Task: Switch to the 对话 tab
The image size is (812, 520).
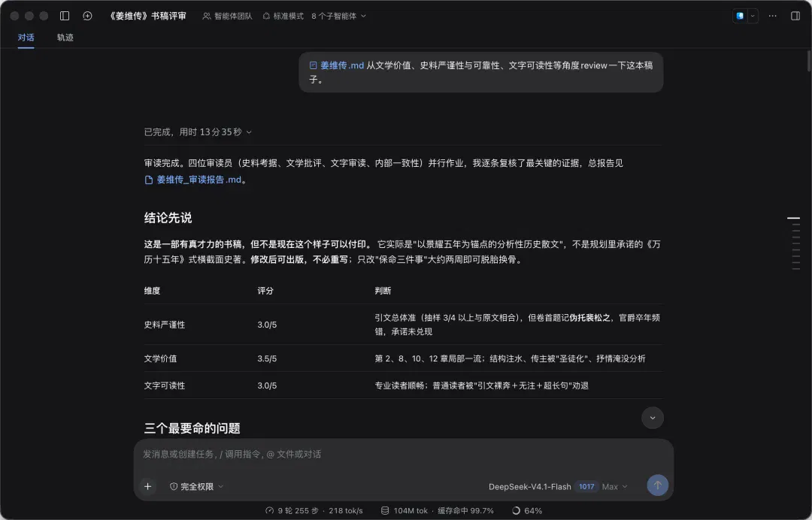Action: [26, 38]
